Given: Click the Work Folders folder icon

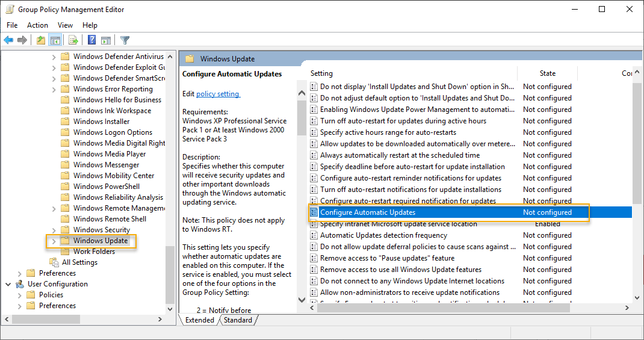Looking at the screenshot, I should click(x=65, y=252).
